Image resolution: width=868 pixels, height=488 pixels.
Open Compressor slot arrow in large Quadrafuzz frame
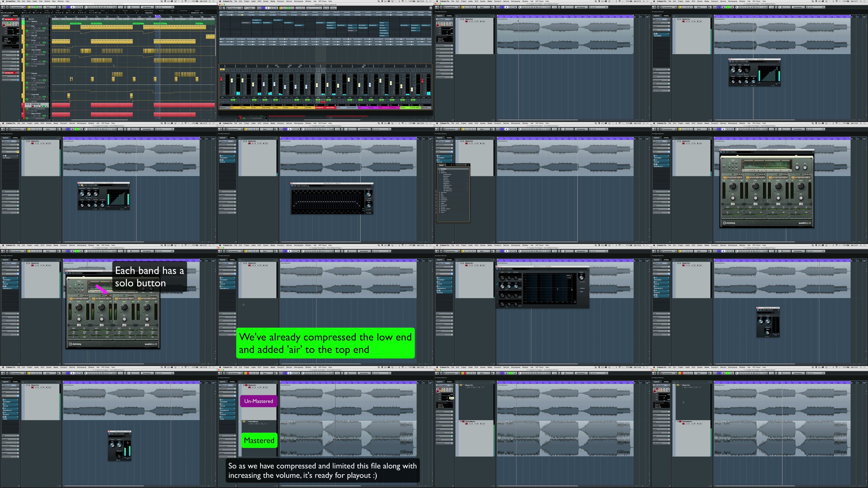tap(669, 156)
